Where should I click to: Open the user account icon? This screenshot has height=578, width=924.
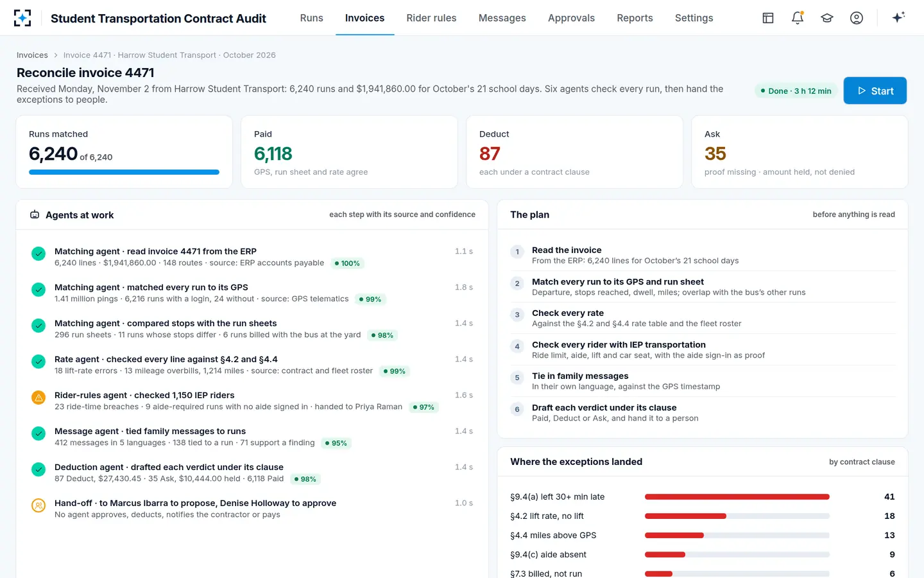857,18
